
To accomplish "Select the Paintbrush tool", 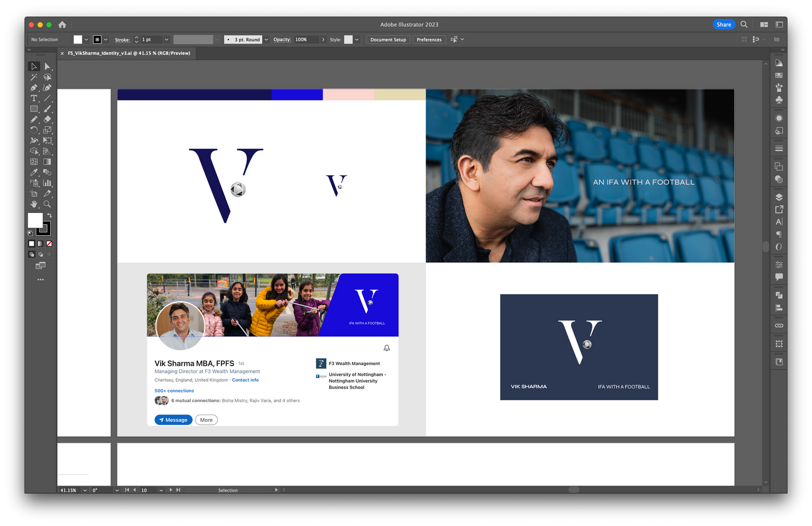I will point(48,109).
